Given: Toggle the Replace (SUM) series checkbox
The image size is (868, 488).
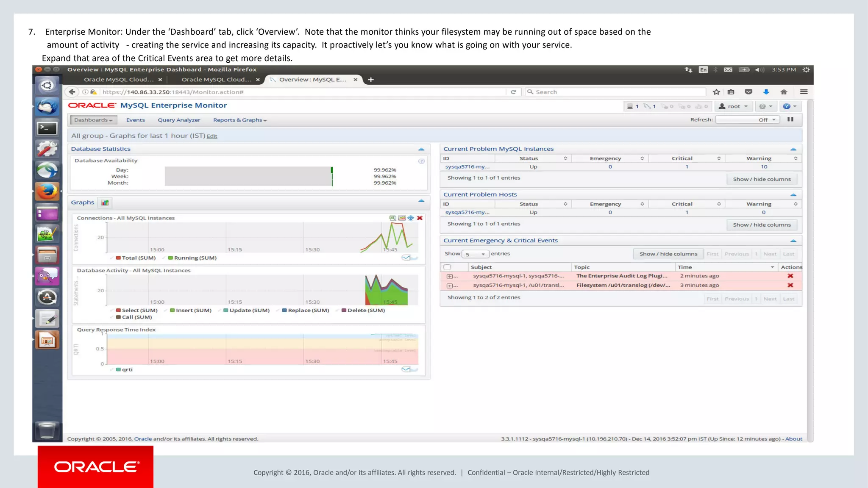Looking at the screenshot, I should point(278,311).
